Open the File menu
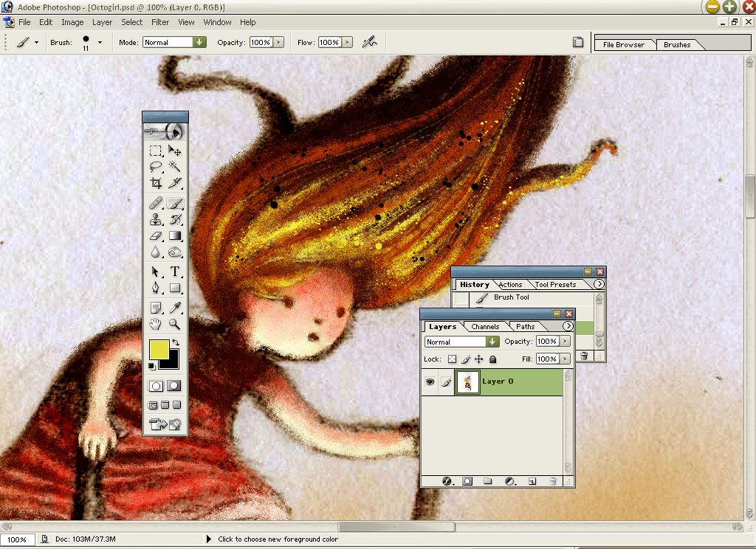The width and height of the screenshot is (756, 549). pyautogui.click(x=24, y=22)
